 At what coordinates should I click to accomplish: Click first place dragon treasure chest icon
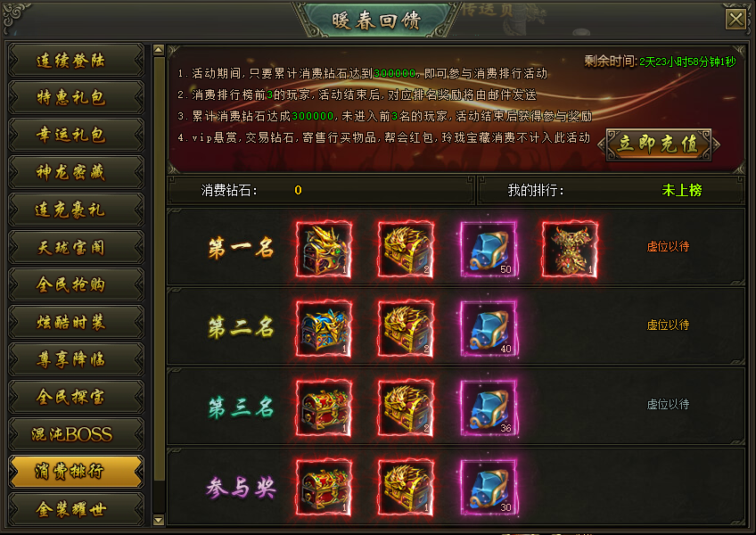pos(324,249)
